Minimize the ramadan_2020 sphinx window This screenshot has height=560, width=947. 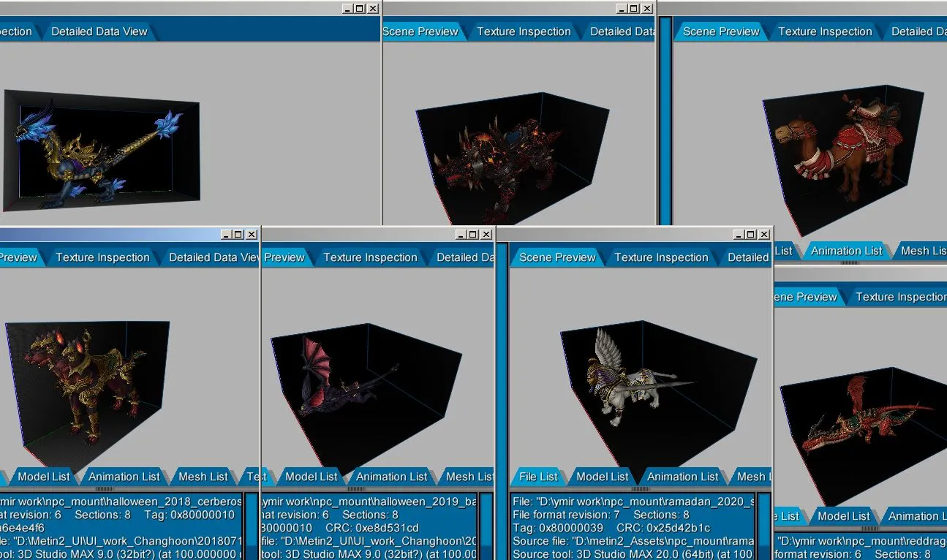click(x=739, y=234)
